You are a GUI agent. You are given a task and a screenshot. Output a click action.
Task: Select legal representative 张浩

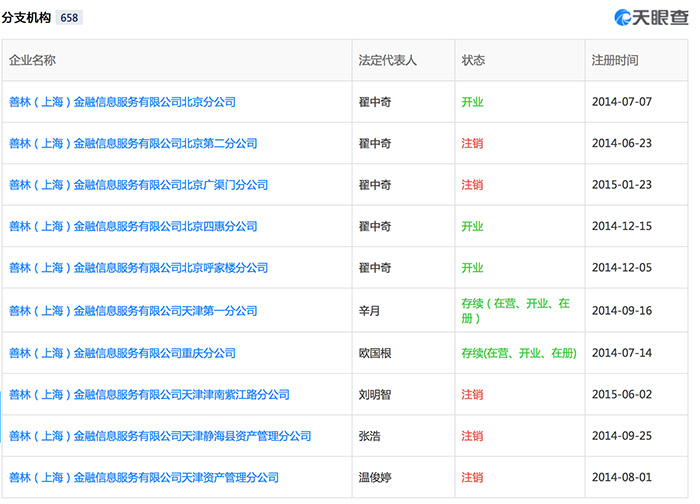coord(369,437)
